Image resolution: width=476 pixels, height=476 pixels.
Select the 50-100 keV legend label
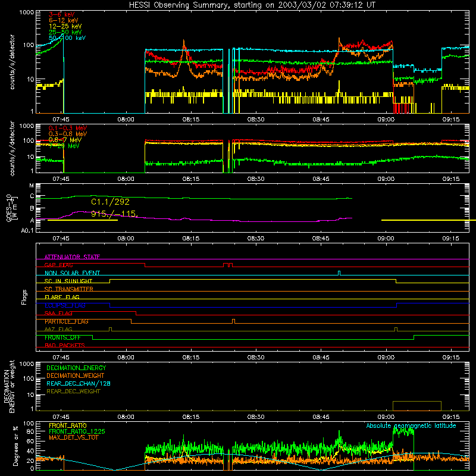67,38
